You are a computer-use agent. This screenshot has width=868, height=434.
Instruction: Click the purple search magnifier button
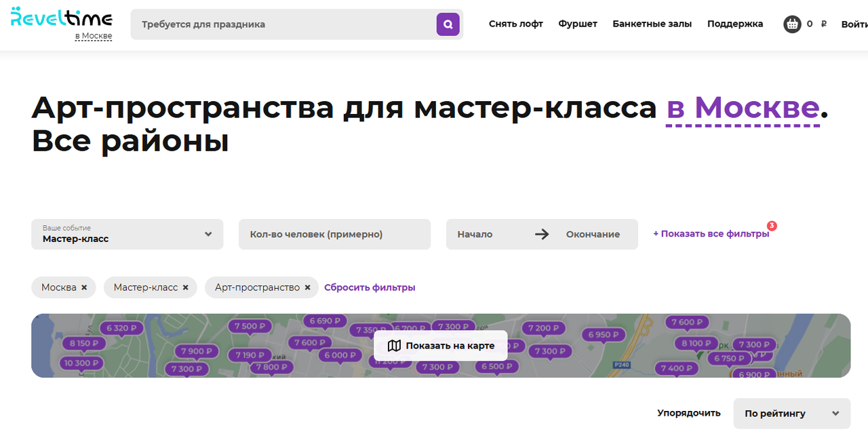(448, 24)
